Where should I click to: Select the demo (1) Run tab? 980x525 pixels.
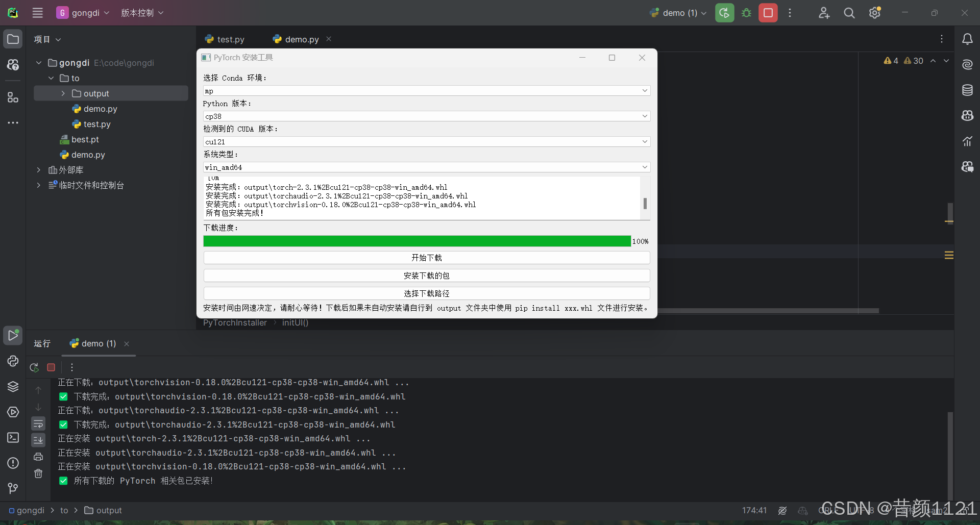pyautogui.click(x=93, y=344)
